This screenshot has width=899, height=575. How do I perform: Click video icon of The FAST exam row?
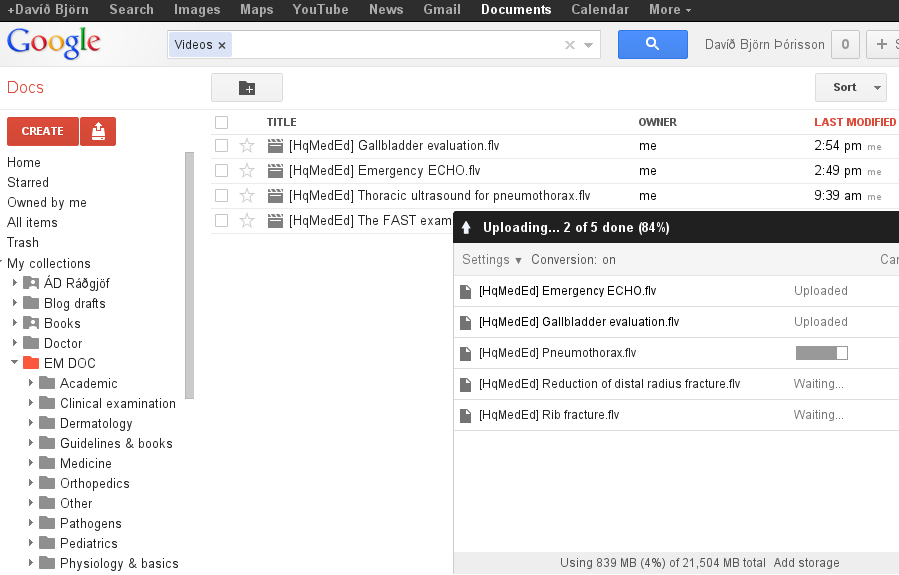276,221
